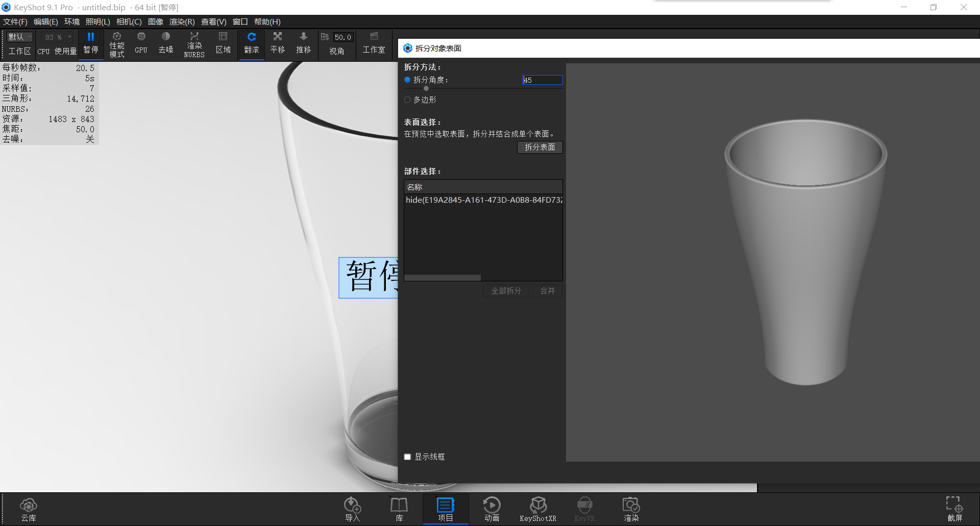Open the 渲染 (Render) panel from bottom bar

[x=631, y=509]
